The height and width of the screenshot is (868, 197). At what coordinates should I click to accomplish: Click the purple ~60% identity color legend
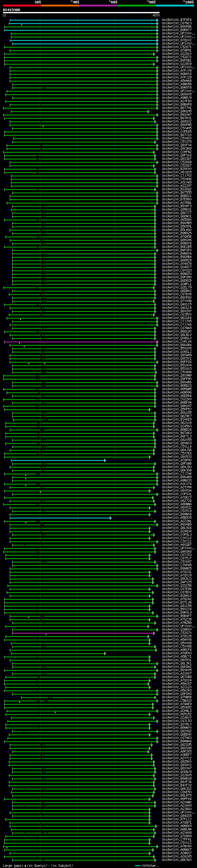(98, 6)
